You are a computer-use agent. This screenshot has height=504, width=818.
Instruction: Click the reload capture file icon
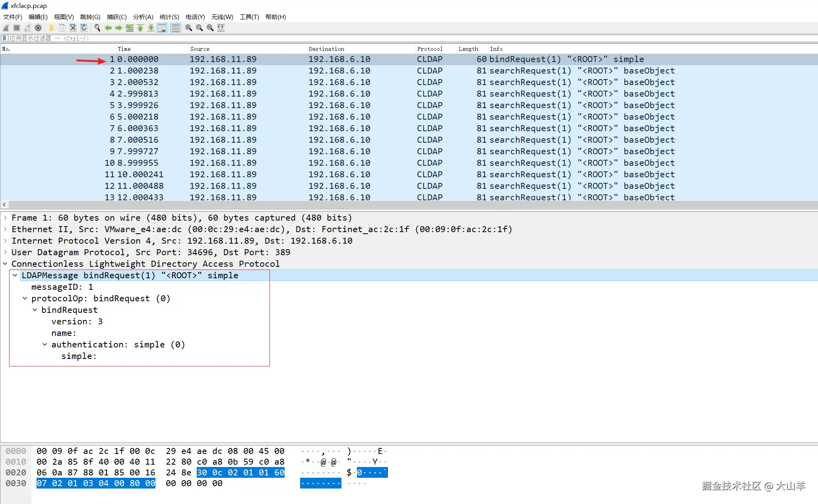coord(83,28)
